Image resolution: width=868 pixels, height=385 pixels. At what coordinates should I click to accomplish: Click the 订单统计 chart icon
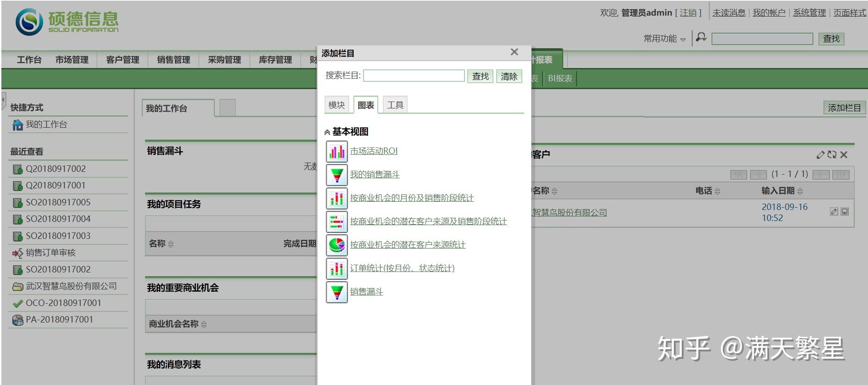click(x=336, y=269)
